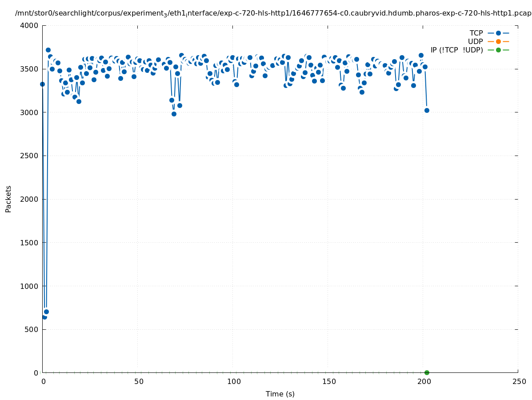Click the orange UDP legend marker

click(x=498, y=41)
